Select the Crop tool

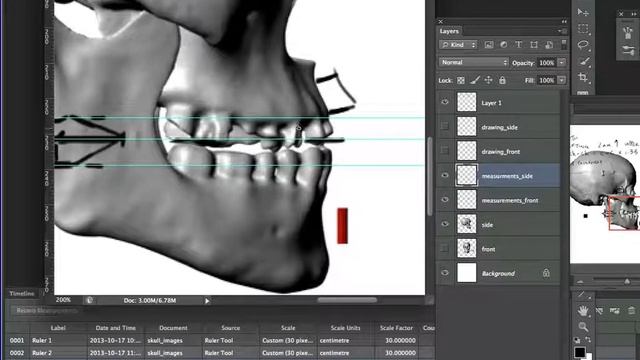pyautogui.click(x=583, y=77)
